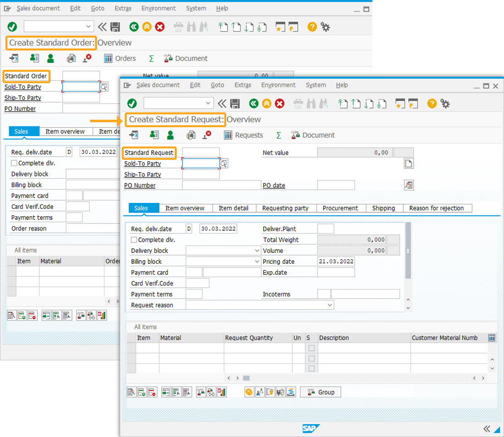Click Req. deliv.date field in Standard Order window
The image size is (504, 437).
point(99,152)
